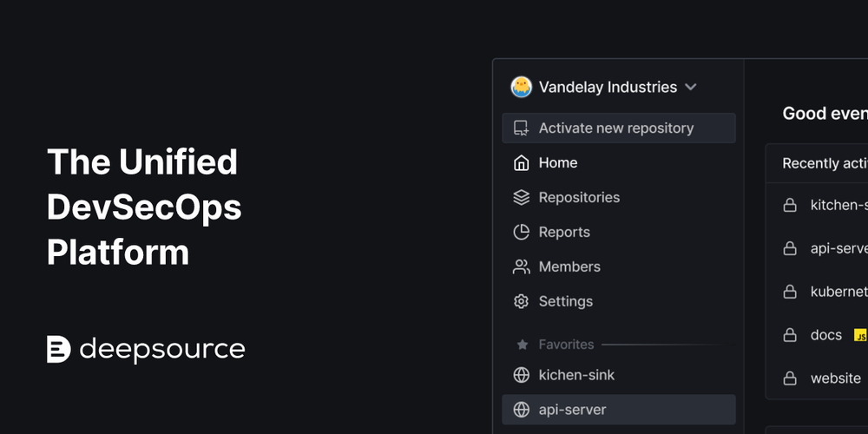
Task: Click the Home house icon
Action: click(521, 163)
